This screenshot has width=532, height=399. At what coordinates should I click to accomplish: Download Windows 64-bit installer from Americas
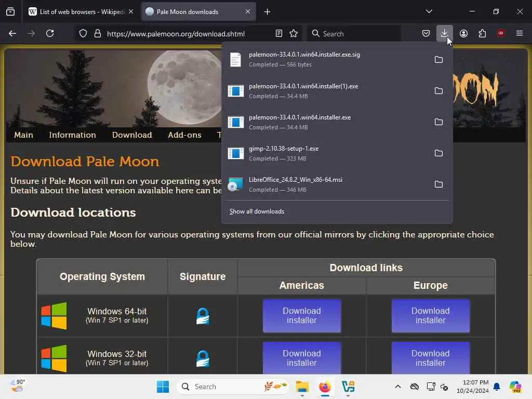[x=302, y=315]
